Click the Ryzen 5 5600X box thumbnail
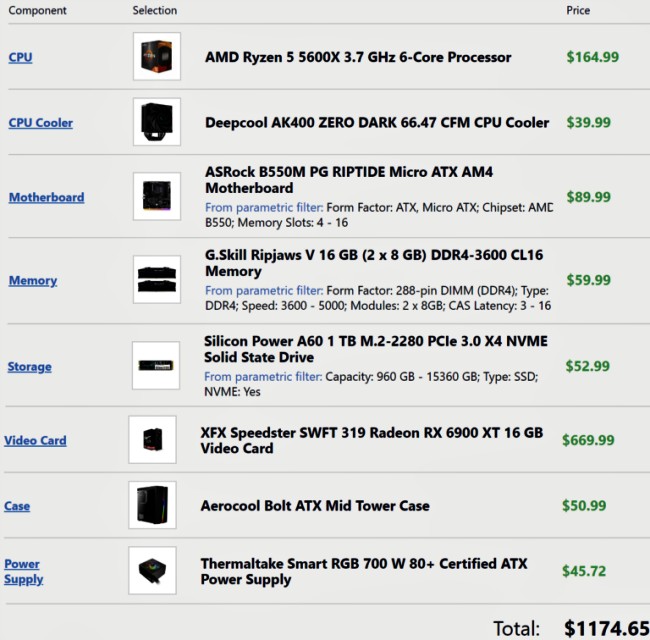The image size is (650, 640). click(x=157, y=56)
